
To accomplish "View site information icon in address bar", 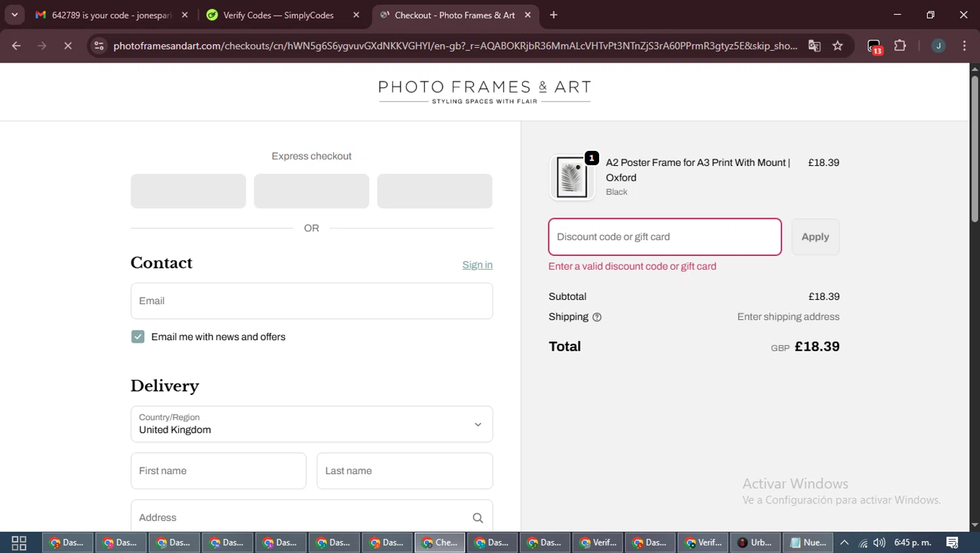I will [x=99, y=46].
